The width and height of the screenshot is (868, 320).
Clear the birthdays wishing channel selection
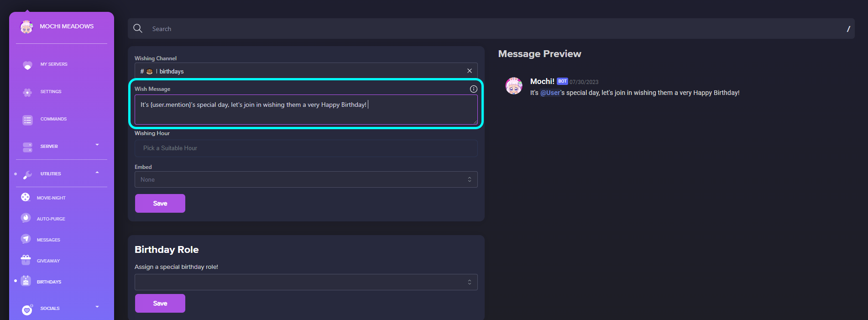[469, 71]
